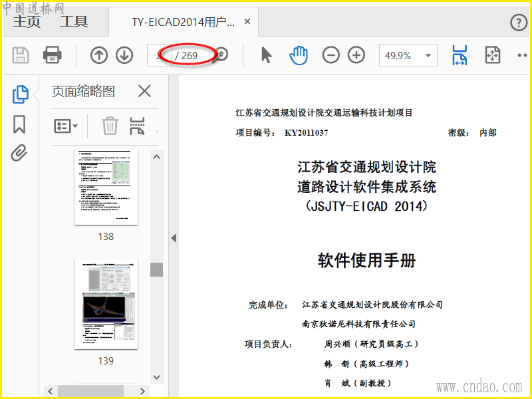Click the delete pages trash icon
The height and width of the screenshot is (399, 532).
[110, 126]
